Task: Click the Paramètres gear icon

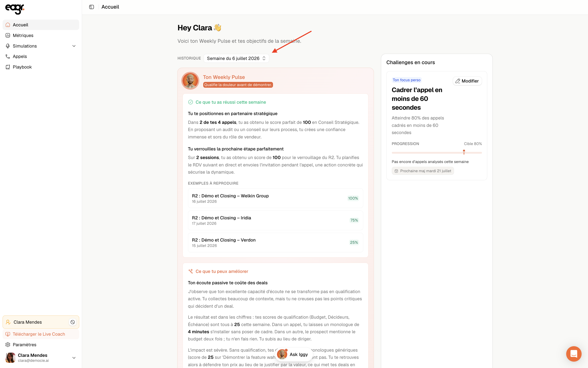Action: tap(8, 345)
